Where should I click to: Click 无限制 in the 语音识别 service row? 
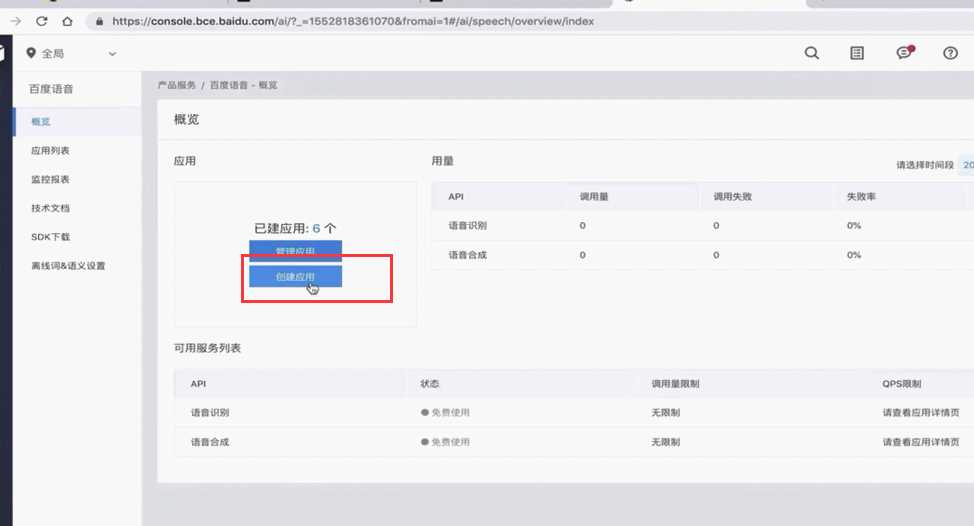click(665, 412)
